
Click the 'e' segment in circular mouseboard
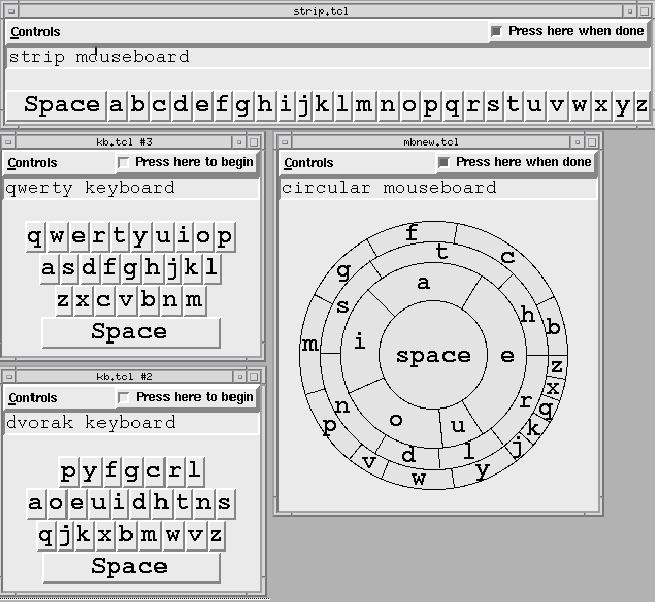tap(507, 356)
